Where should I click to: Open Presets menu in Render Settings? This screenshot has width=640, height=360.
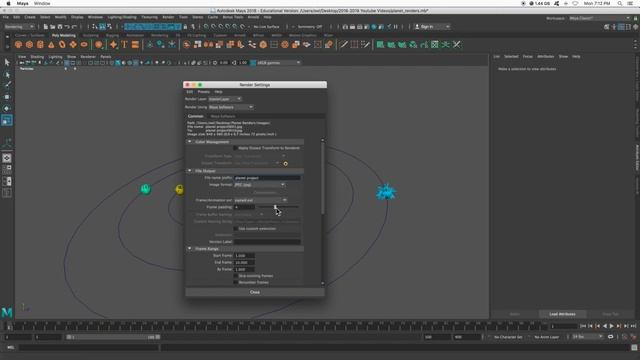coord(203,92)
